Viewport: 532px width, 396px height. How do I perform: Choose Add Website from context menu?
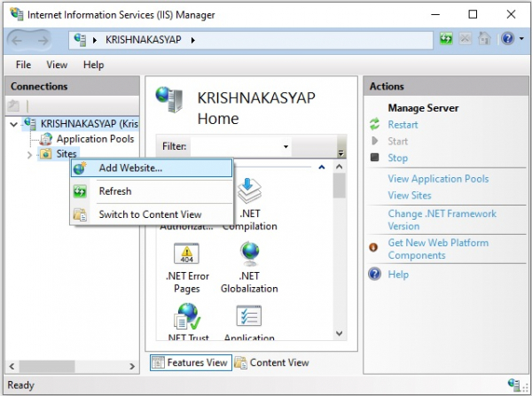[152, 167]
